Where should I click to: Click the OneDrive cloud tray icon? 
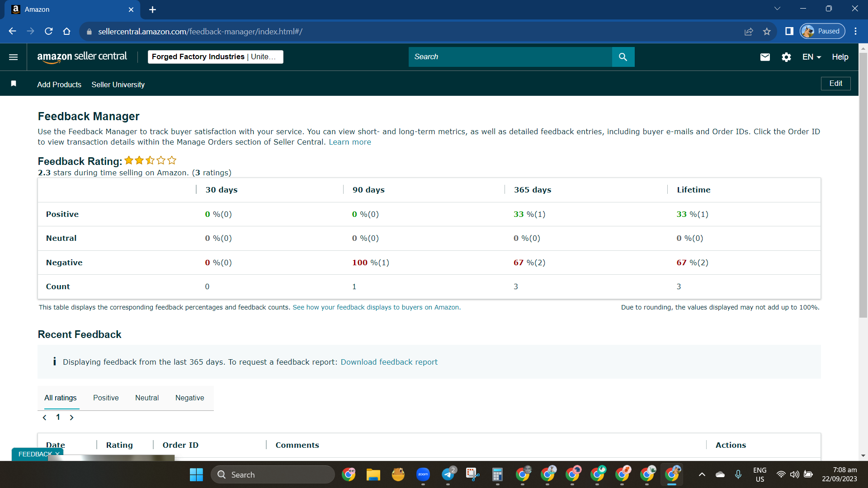(x=720, y=474)
